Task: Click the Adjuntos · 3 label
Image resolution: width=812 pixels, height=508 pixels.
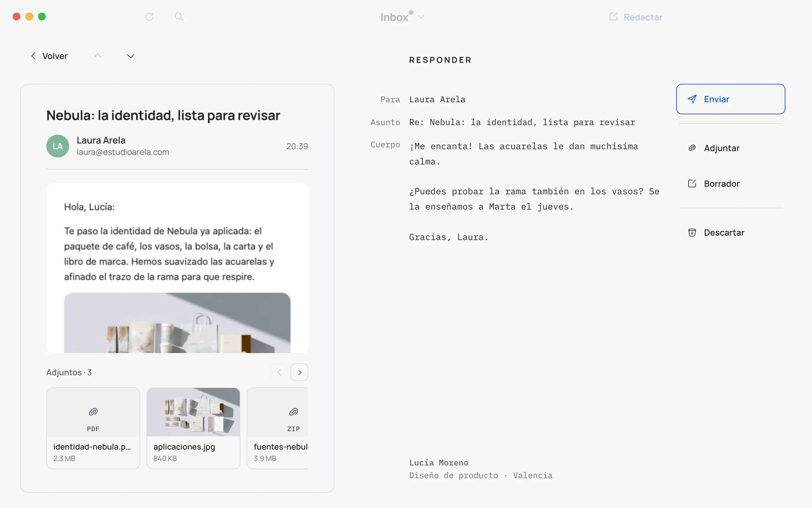Action: click(x=69, y=372)
